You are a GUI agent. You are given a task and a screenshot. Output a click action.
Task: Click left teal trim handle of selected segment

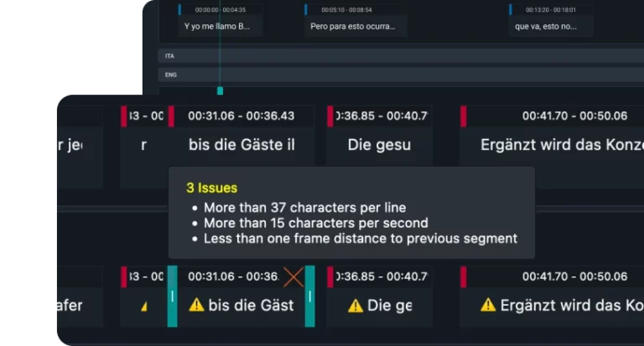click(x=172, y=296)
